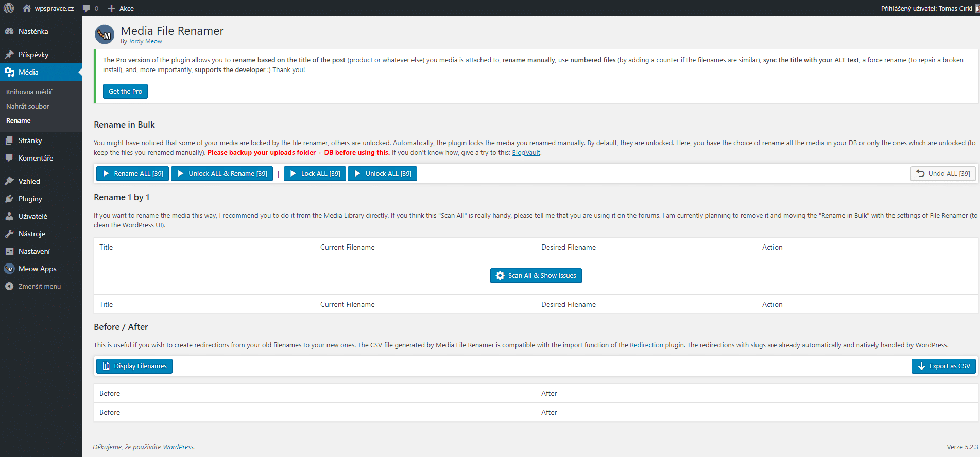Open the BlogVault link
Screen dimensions: 980x457
point(526,153)
